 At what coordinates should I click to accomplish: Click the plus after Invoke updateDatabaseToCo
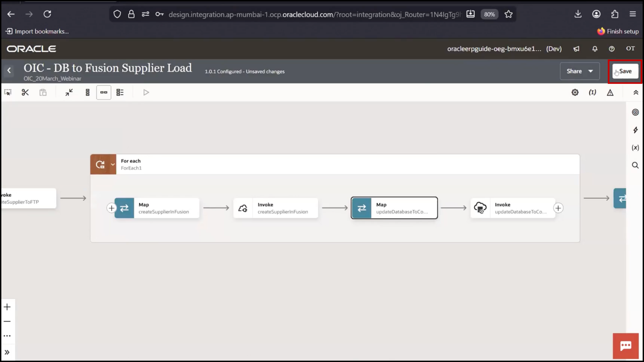[x=558, y=208]
